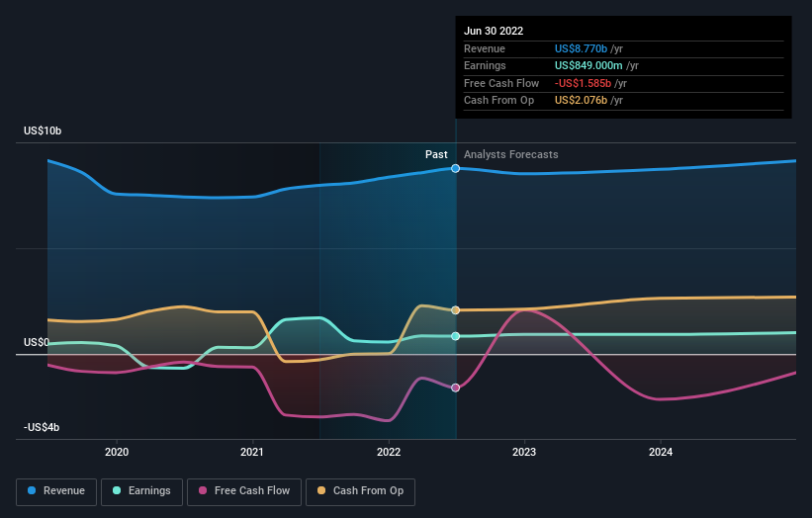This screenshot has height=518, width=812.
Task: Click the 2021 x-axis label
Action: (252, 452)
